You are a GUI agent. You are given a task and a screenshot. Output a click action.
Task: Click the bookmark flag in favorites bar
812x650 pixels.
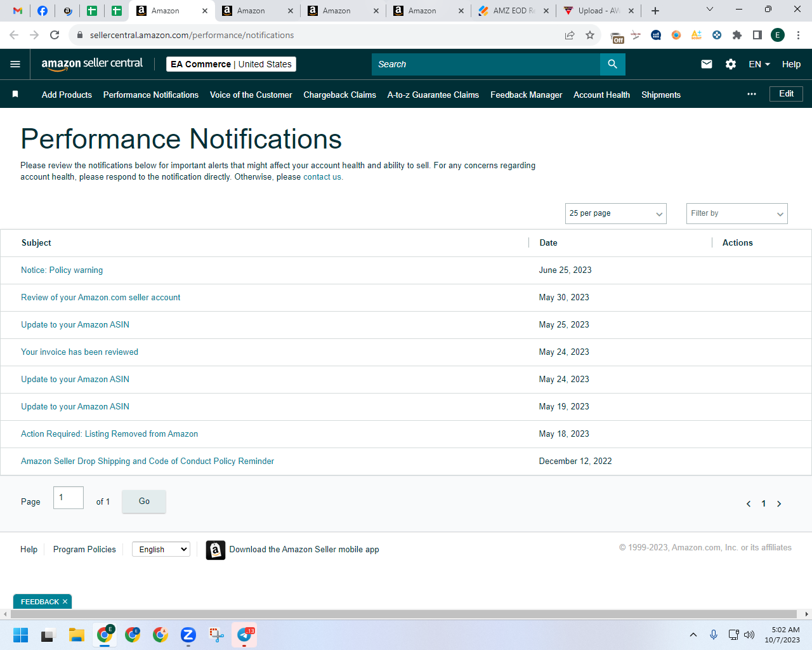coord(15,94)
